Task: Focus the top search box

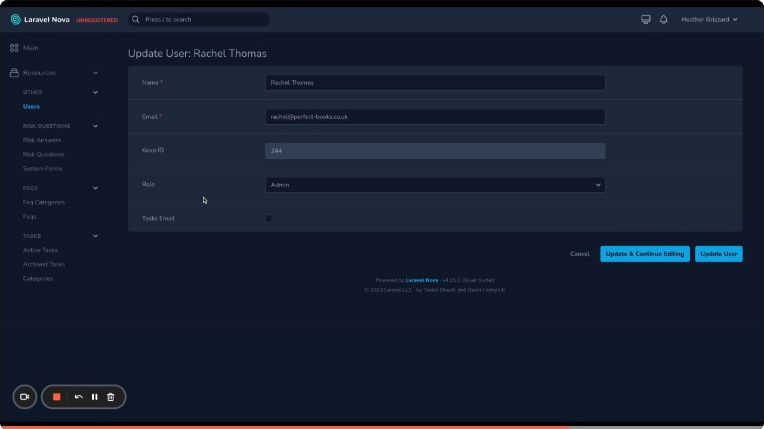Action: click(x=199, y=20)
